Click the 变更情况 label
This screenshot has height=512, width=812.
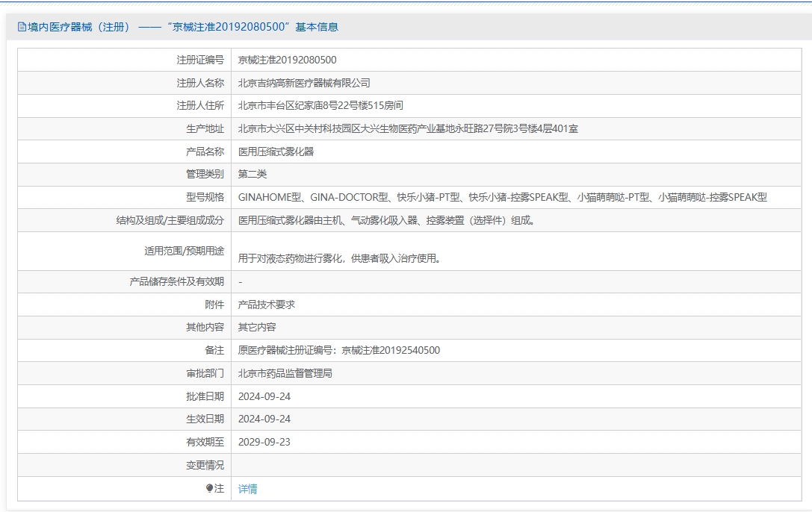click(x=205, y=465)
